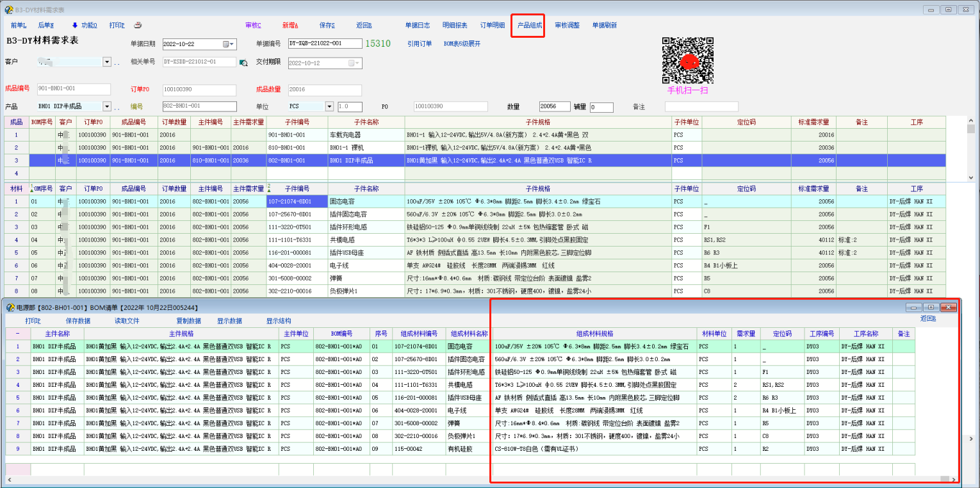Click the minus icon in BOM grid corner
The image size is (980, 488).
[x=17, y=334]
